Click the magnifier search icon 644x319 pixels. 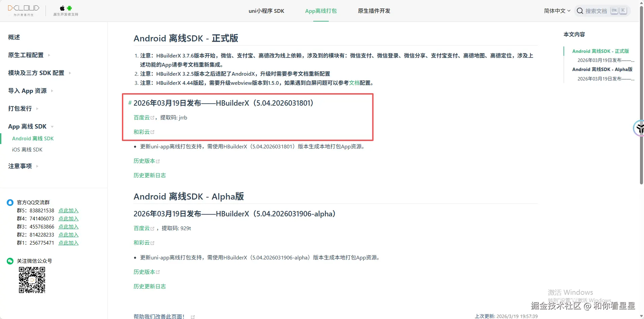pyautogui.click(x=580, y=11)
